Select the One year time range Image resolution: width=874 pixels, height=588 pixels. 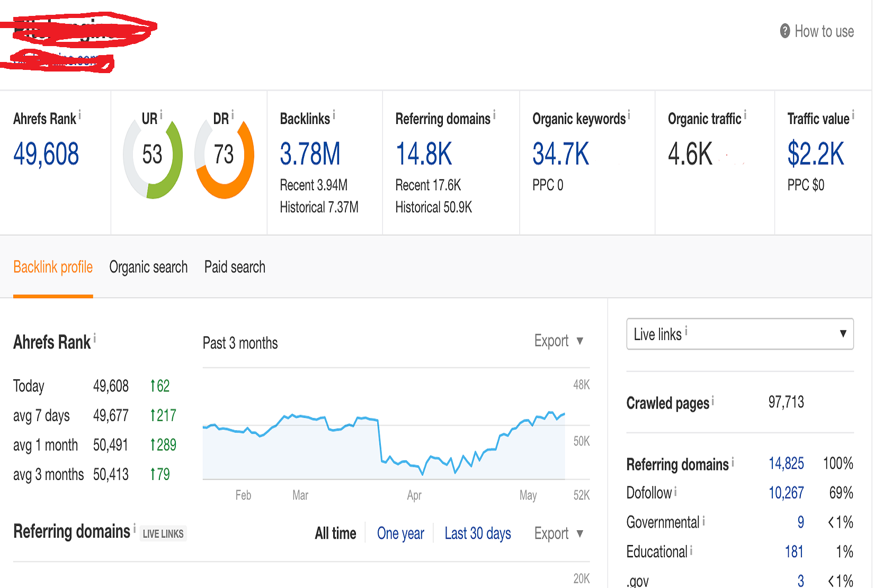(400, 533)
